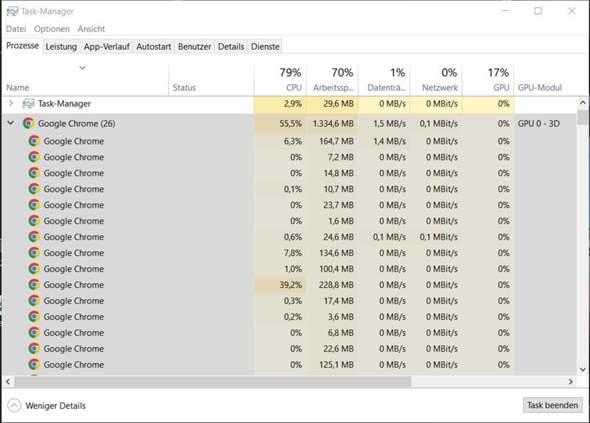The image size is (590, 423).
Task: Sort by GPU-Modul column header
Action: (540, 88)
